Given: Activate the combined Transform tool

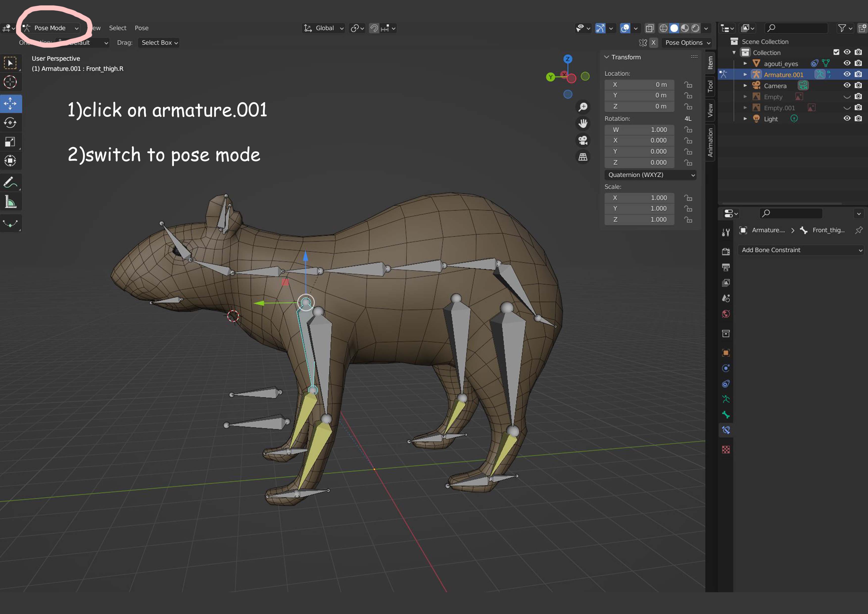Looking at the screenshot, I should click(10, 161).
